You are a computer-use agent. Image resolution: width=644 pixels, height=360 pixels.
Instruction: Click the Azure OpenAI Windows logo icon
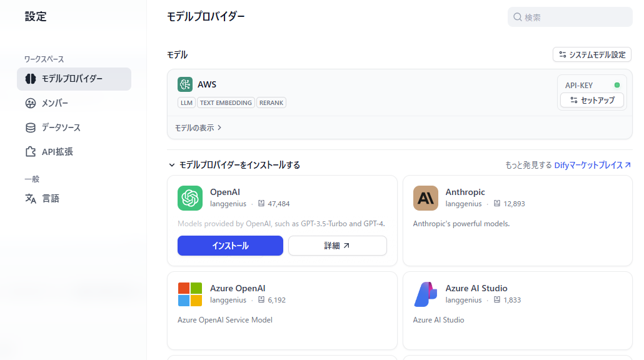pyautogui.click(x=189, y=294)
